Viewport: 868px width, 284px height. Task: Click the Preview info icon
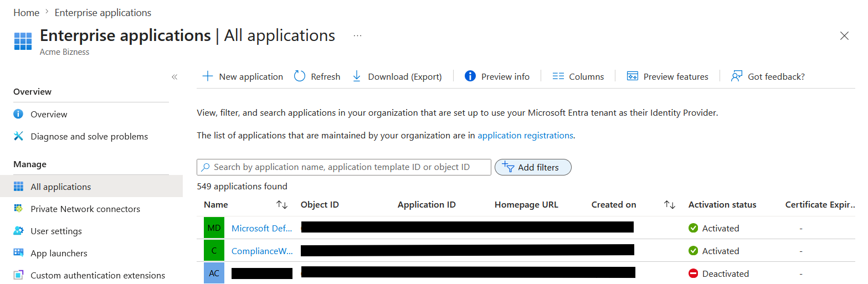point(470,76)
